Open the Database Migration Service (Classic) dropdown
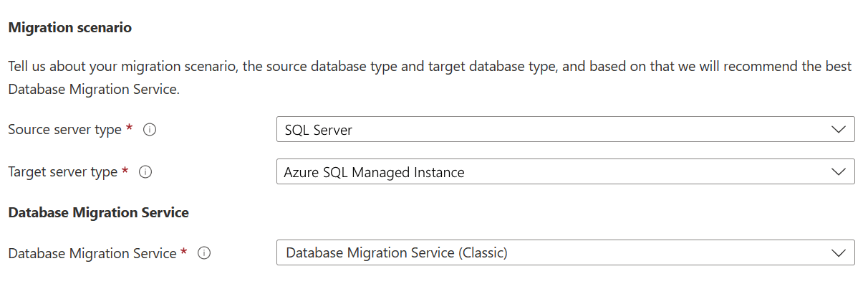 coord(565,253)
